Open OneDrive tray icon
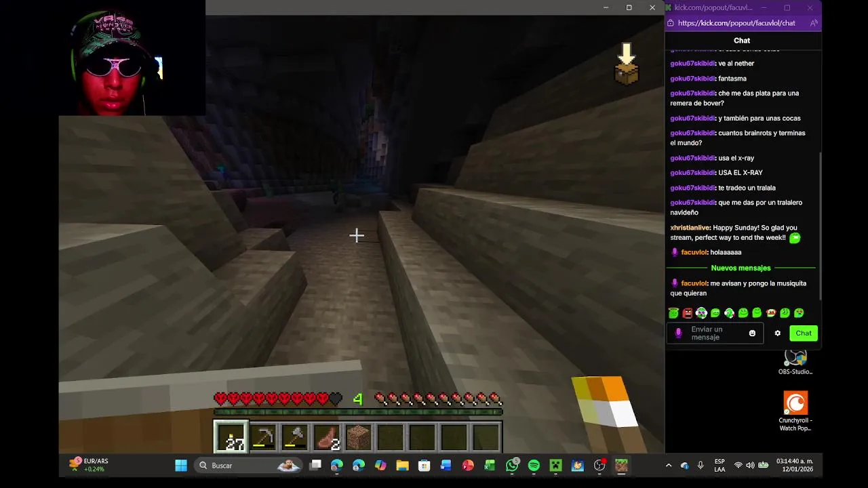Screen dimensions: 868x488 click(x=684, y=466)
